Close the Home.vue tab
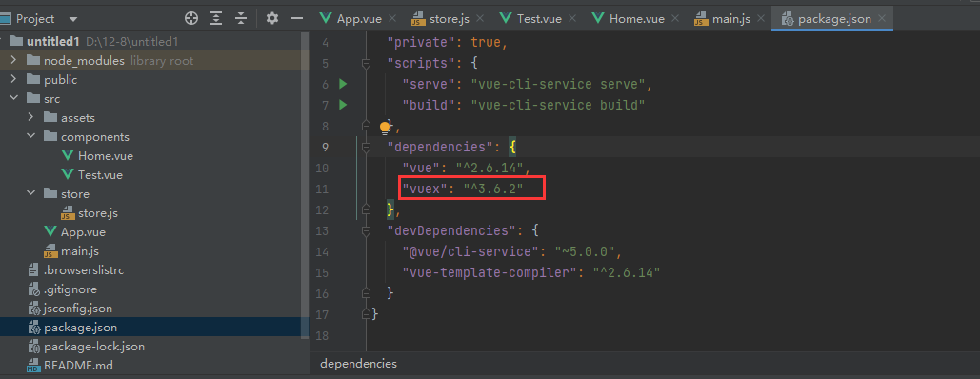Viewport: 980px width, 379px height. pyautogui.click(x=676, y=19)
